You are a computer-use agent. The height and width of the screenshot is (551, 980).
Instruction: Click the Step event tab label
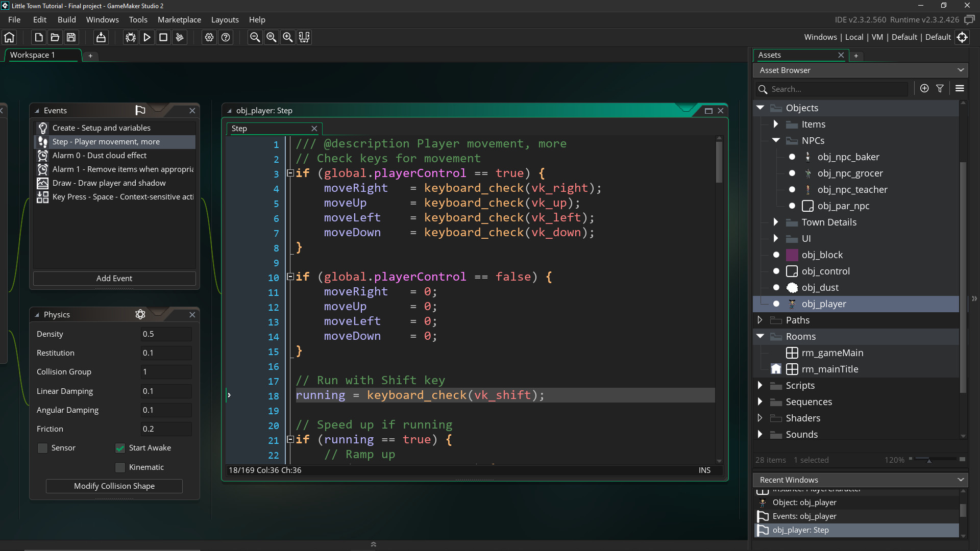(x=239, y=128)
